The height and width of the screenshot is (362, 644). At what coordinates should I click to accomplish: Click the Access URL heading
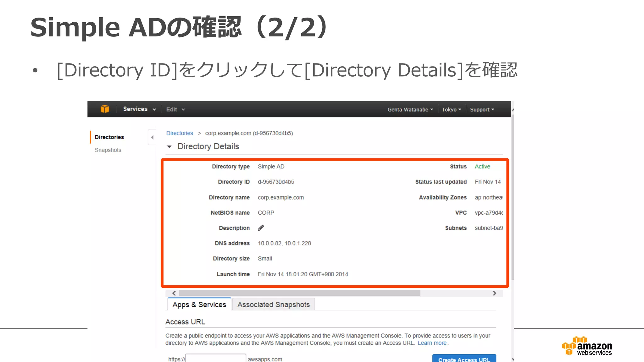click(185, 322)
